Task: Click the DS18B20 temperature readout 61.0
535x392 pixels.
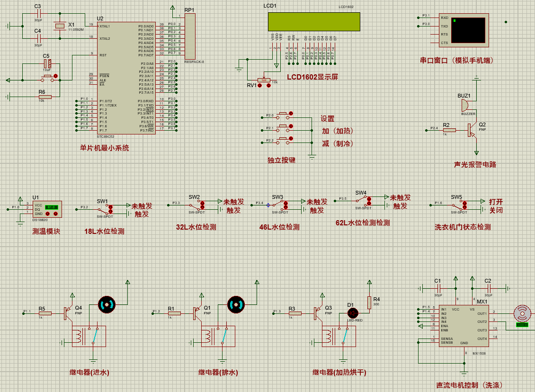Action: pos(52,207)
